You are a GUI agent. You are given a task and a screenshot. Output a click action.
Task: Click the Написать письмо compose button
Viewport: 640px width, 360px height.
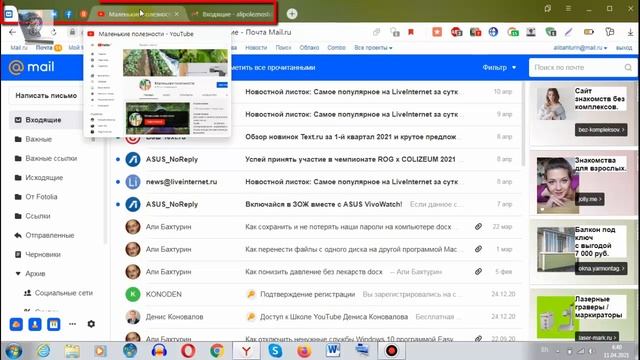coord(46,96)
